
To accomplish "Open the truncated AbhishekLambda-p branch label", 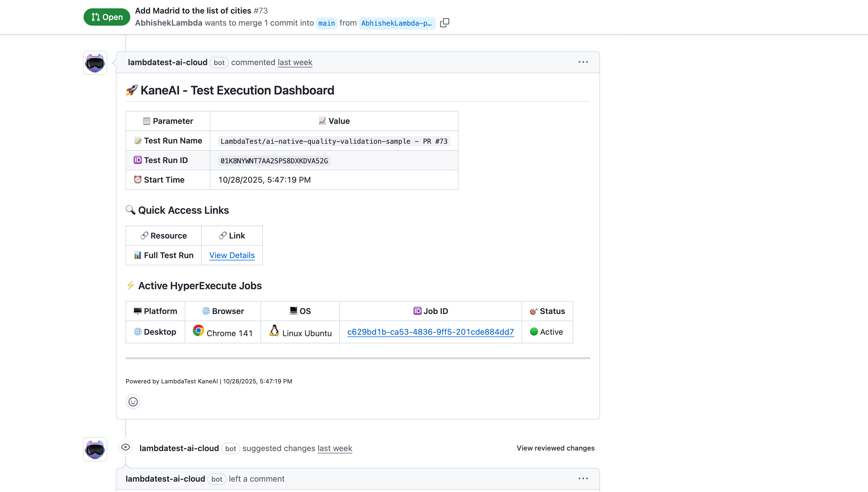I will pos(397,23).
